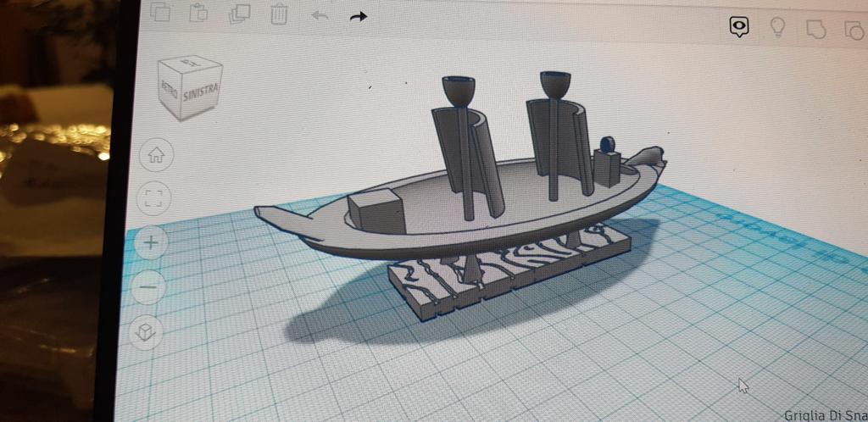Click the RETRO face of the view cube
The image size is (868, 422).
click(169, 88)
